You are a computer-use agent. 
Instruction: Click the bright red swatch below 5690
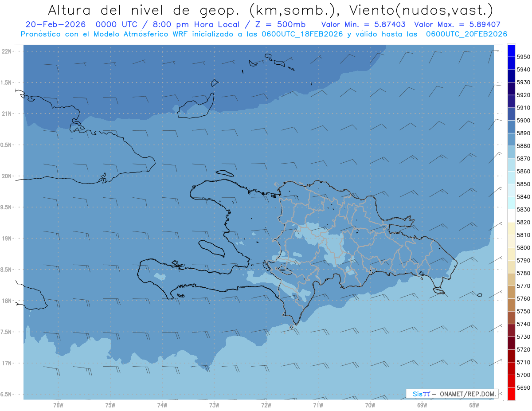[x=511, y=394]
